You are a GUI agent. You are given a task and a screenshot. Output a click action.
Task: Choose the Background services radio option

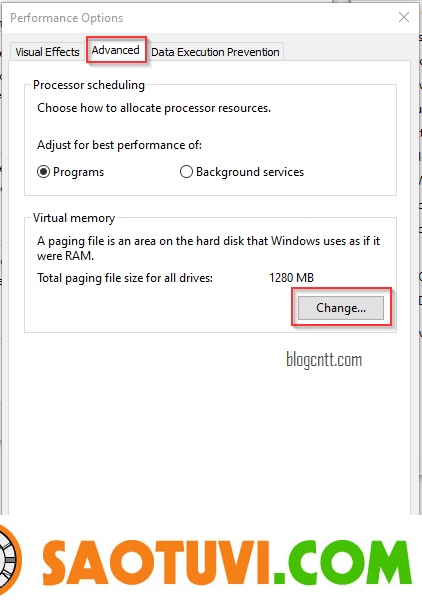(242, 172)
